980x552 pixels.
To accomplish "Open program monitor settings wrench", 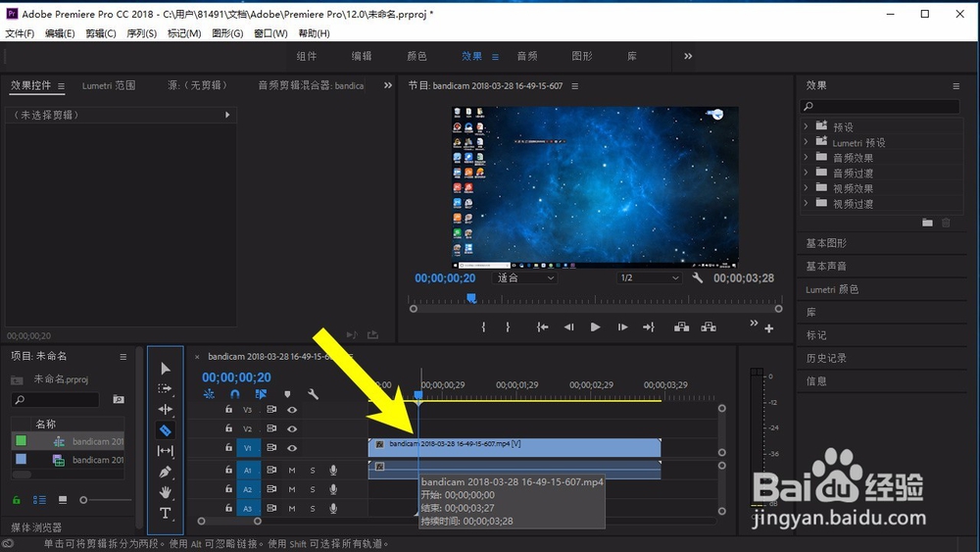I will [698, 278].
